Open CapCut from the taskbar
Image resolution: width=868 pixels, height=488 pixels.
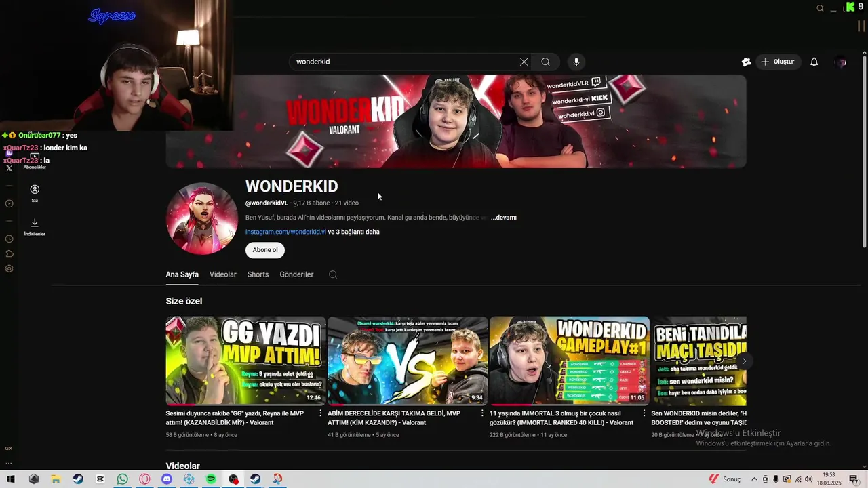click(100, 479)
